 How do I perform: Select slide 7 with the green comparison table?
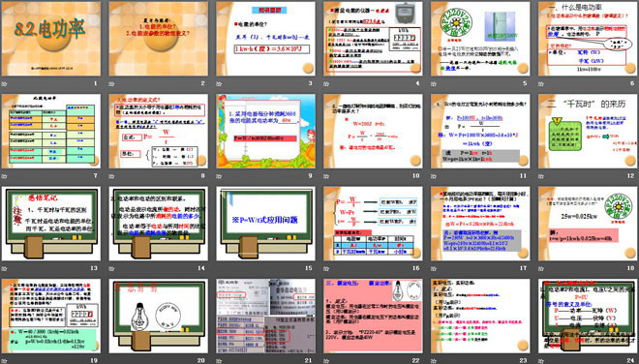(51, 132)
